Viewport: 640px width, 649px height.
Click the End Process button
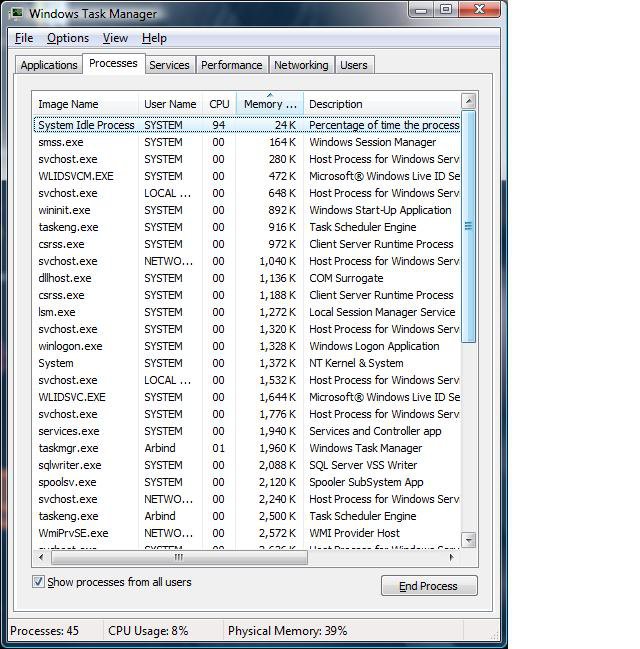[429, 586]
